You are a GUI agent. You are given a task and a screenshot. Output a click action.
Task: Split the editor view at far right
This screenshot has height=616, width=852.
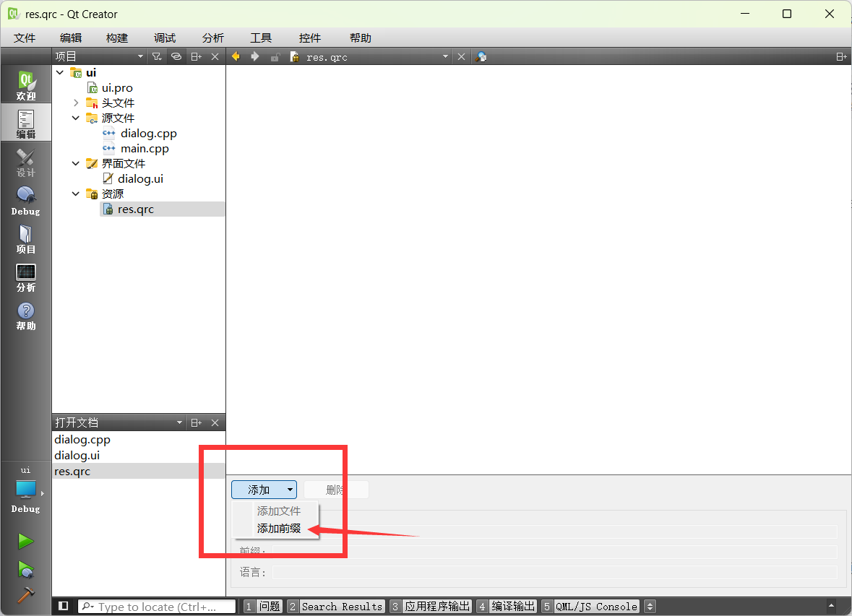841,56
